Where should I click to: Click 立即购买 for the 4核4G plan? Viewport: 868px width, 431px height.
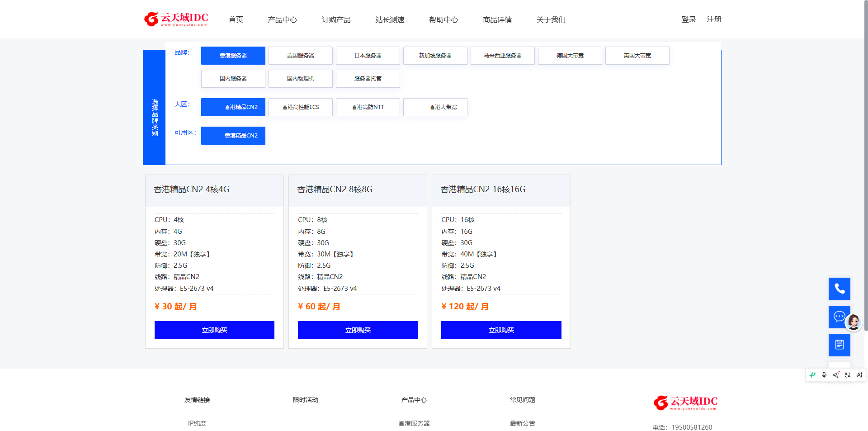[214, 330]
